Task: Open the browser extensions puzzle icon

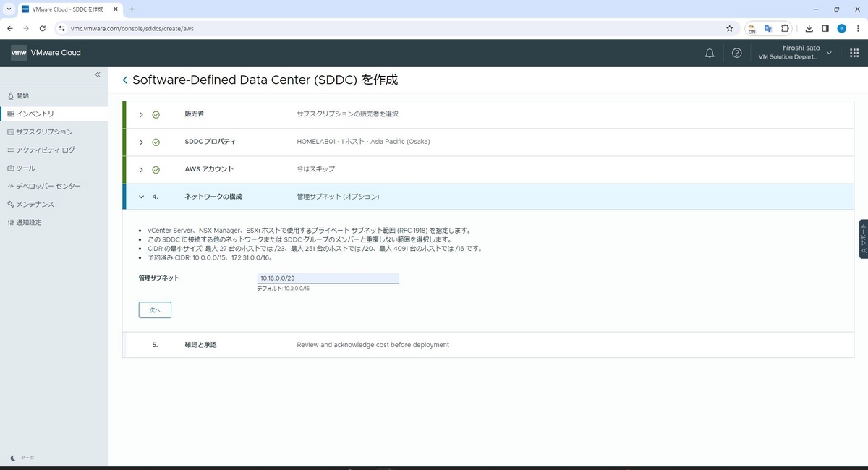Action: click(786, 28)
